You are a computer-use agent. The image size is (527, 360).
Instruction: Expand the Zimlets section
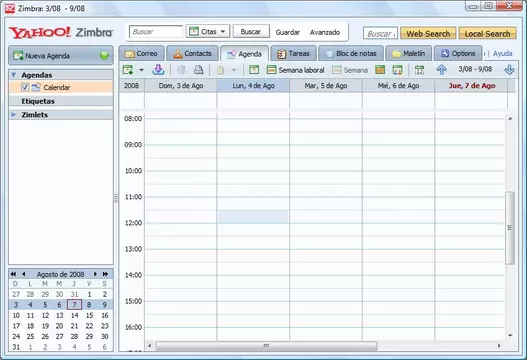[x=13, y=115]
